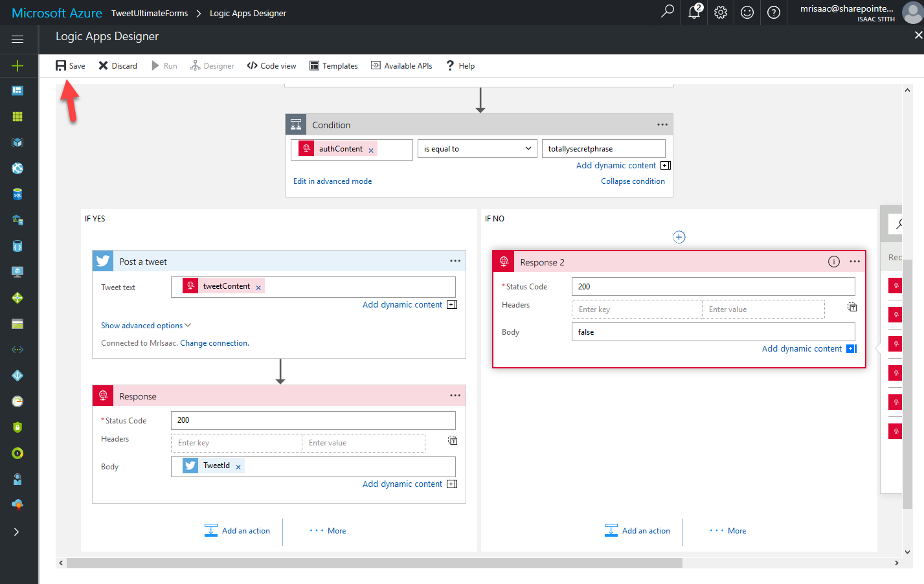Open Virtual machines monitor icon
924x584 pixels.
pos(17,272)
